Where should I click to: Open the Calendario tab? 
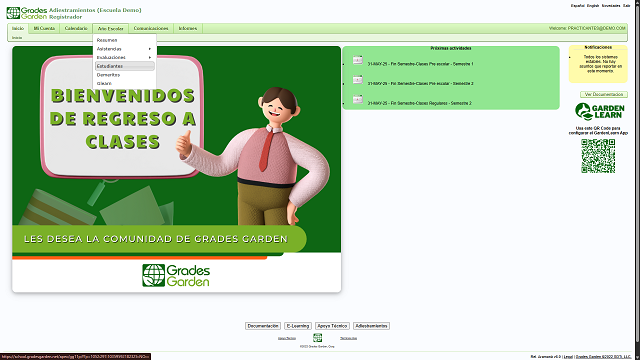point(76,28)
